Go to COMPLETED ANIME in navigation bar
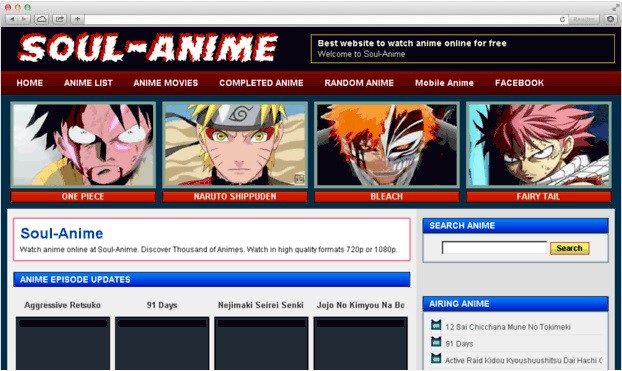 tap(261, 83)
